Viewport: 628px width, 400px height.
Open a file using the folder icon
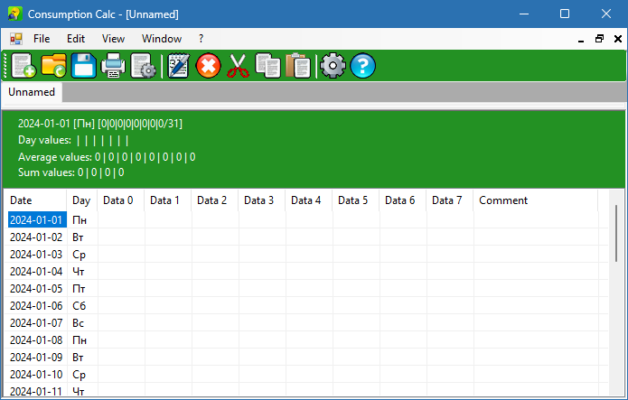click(x=53, y=66)
